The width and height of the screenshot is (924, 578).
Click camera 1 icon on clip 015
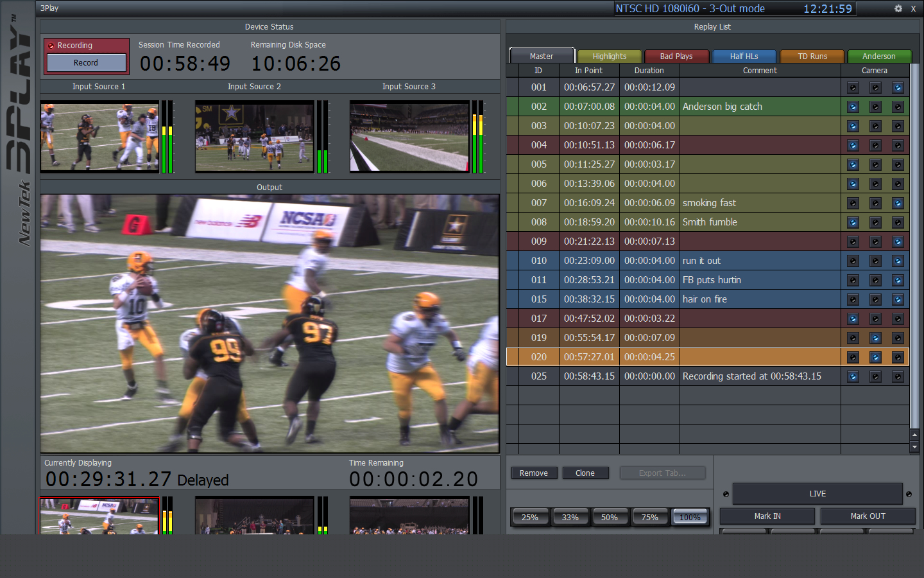pyautogui.click(x=853, y=299)
